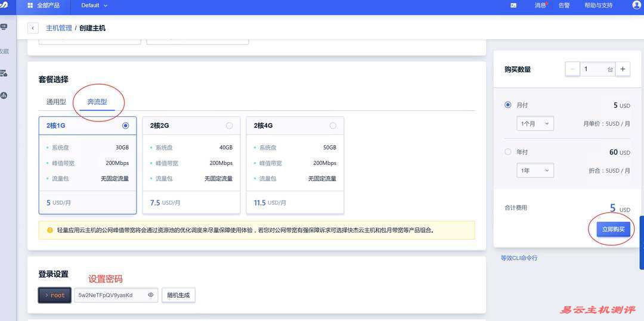This screenshot has height=321, width=644.
Task: Decrease purchase quantity with minus button
Action: coord(572,69)
